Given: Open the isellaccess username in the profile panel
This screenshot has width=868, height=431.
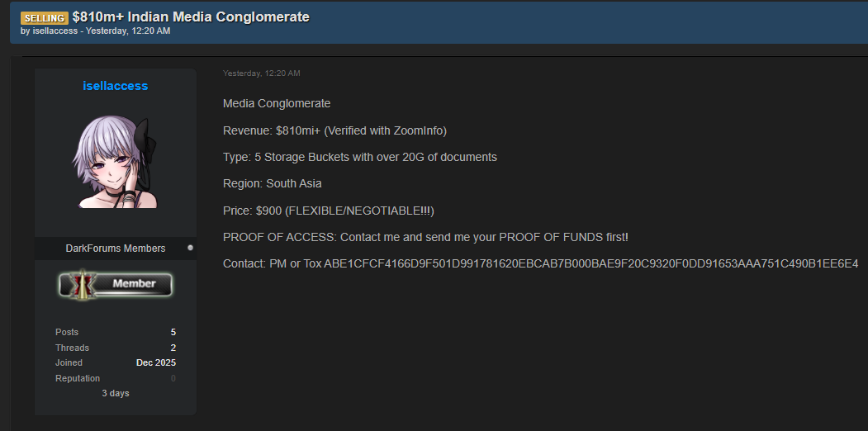Looking at the screenshot, I should (116, 86).
